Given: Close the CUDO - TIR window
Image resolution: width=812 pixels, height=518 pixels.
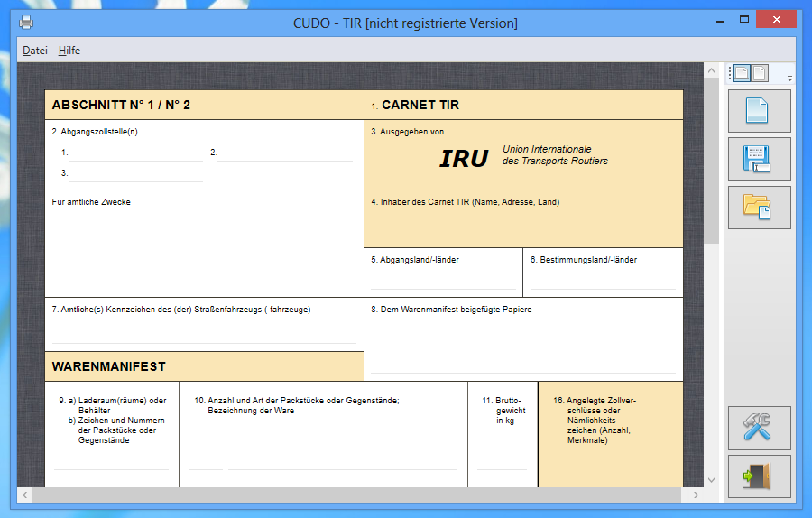Looking at the screenshot, I should pos(776,20).
